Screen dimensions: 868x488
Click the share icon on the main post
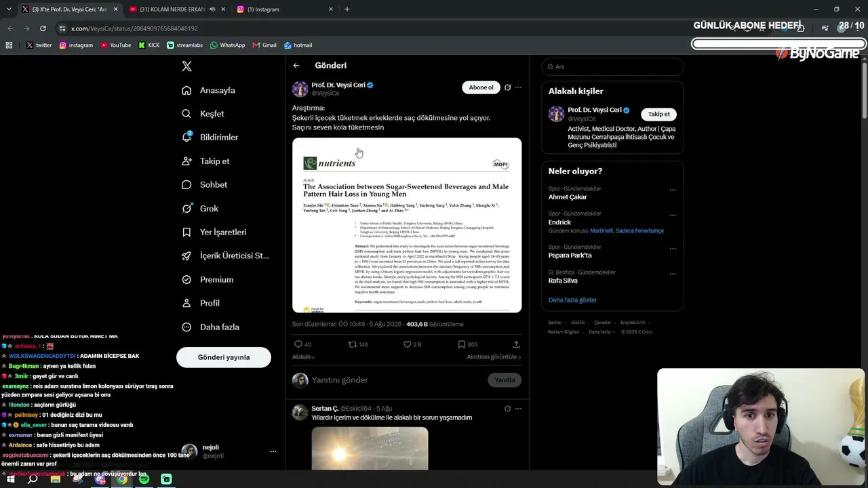coord(516,344)
